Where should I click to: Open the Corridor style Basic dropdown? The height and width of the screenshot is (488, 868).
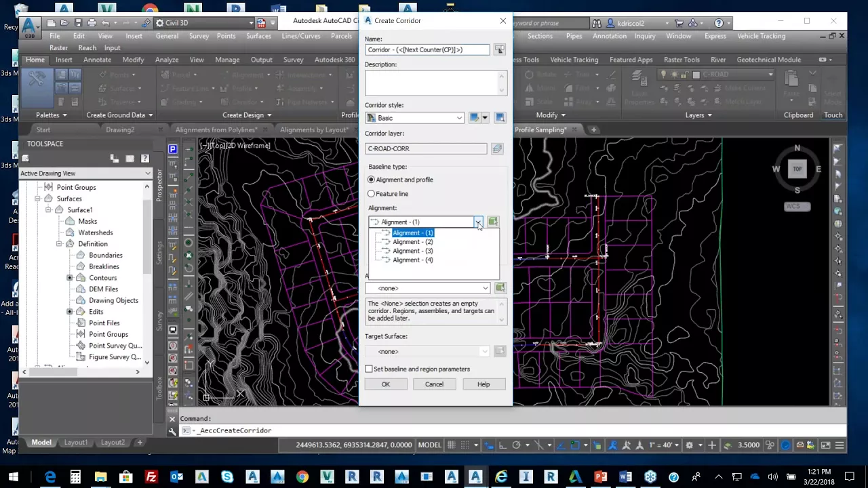tap(459, 118)
